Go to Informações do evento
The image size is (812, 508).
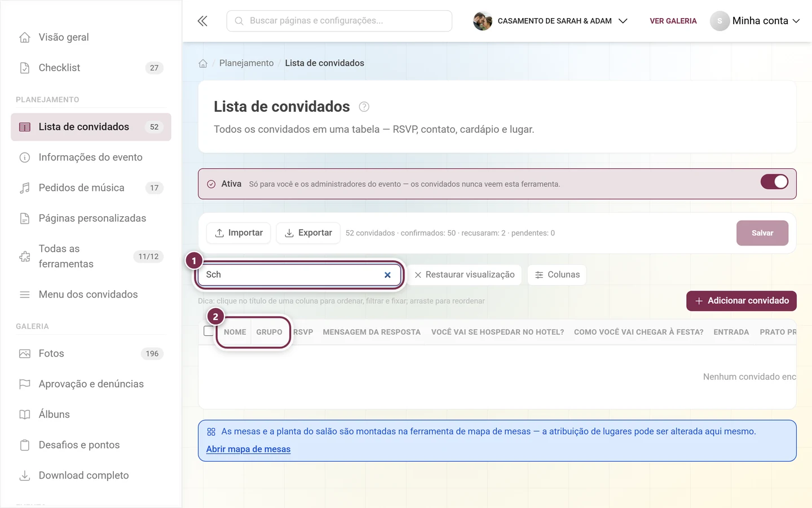point(91,157)
